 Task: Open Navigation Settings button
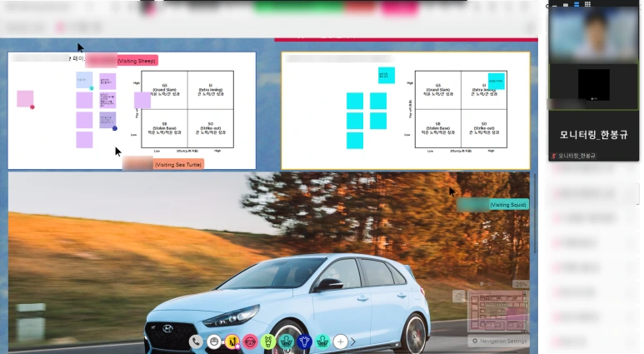pyautogui.click(x=498, y=341)
